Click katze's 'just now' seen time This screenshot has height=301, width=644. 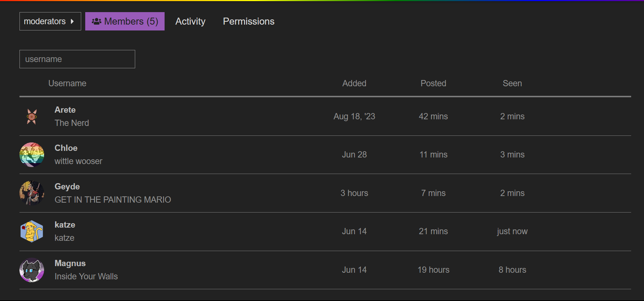(x=512, y=231)
